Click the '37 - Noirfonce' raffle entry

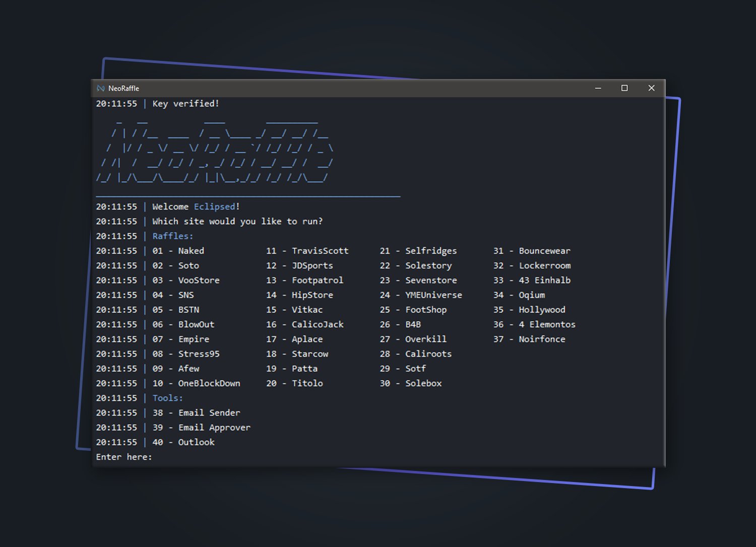coord(529,339)
